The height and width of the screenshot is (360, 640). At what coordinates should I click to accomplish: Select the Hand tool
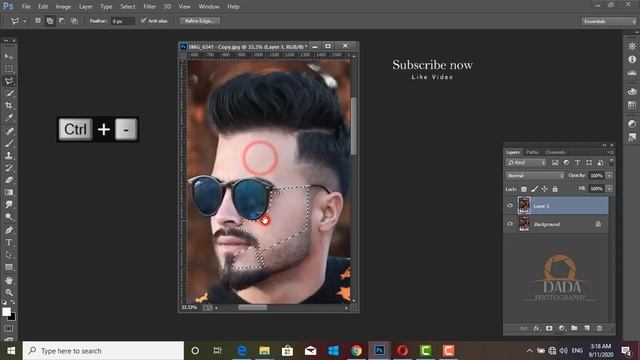[x=9, y=280]
